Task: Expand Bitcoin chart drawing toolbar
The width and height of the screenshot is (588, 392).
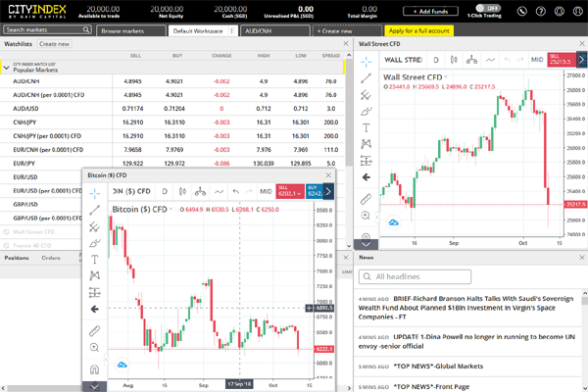Action: tap(94, 386)
